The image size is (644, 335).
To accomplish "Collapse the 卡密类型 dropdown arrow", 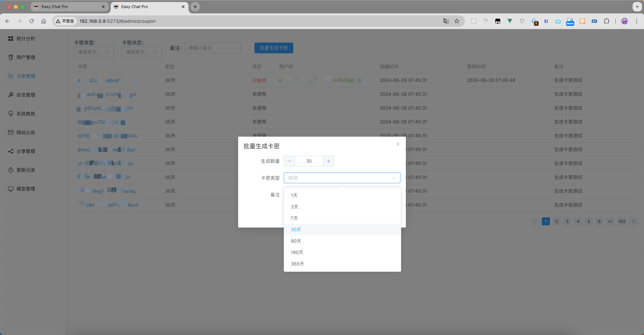I will click(394, 178).
